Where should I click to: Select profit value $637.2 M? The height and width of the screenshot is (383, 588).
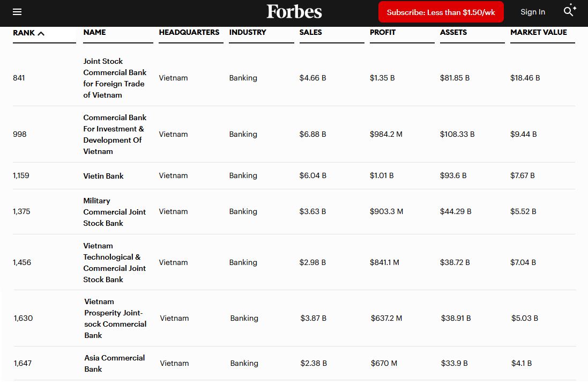pyautogui.click(x=386, y=319)
